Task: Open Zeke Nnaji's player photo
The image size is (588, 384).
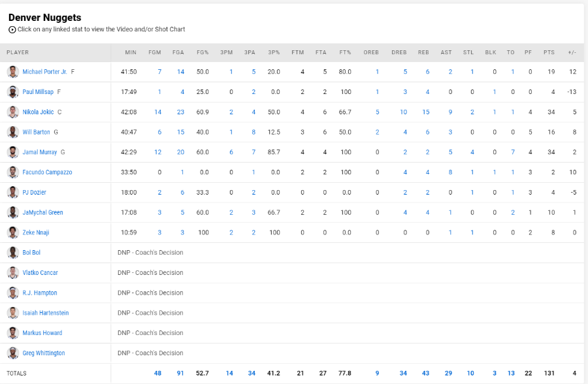Action: [x=13, y=232]
